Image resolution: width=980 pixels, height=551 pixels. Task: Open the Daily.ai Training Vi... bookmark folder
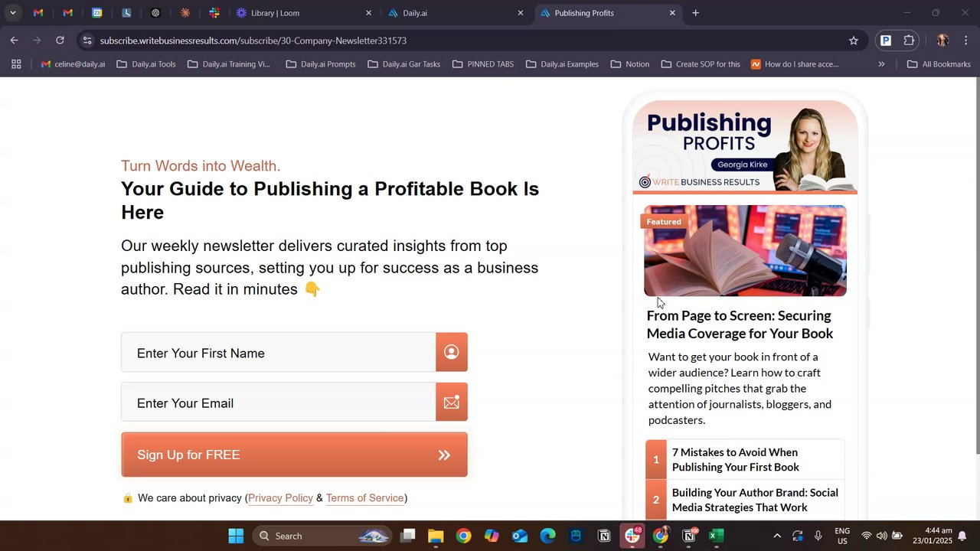pos(228,64)
